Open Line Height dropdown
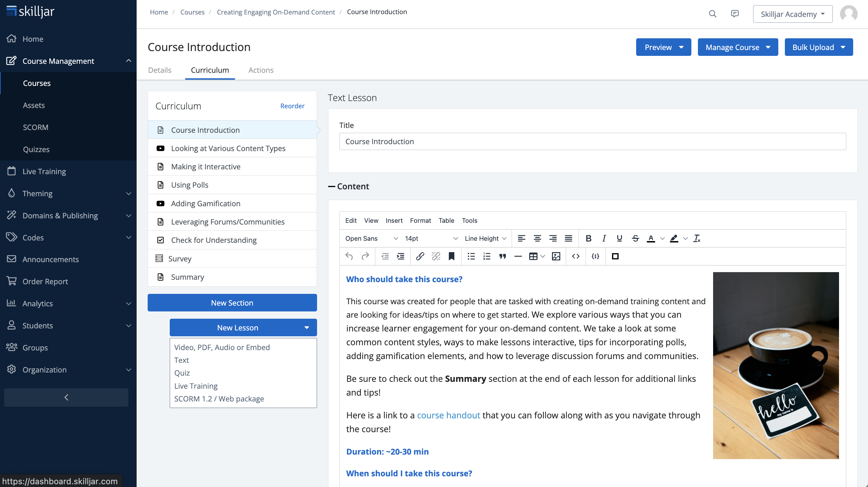Screen dimensions: 868x487 click(x=485, y=238)
